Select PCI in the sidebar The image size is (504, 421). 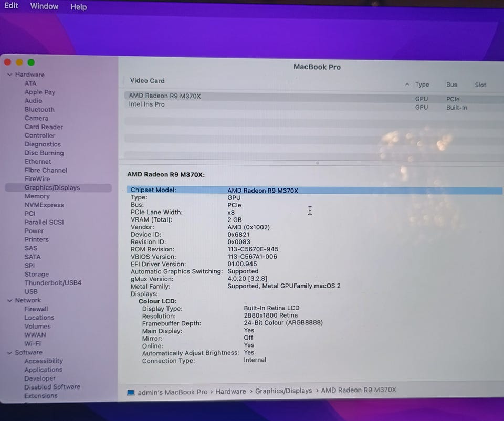[x=30, y=214]
